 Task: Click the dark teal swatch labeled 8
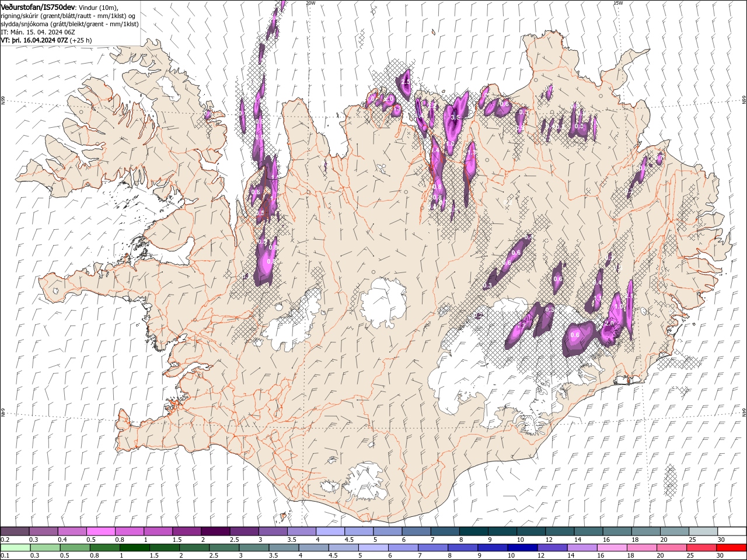474,531
